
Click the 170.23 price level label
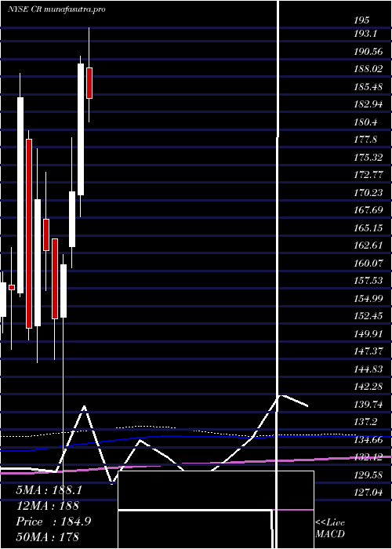(x=368, y=193)
